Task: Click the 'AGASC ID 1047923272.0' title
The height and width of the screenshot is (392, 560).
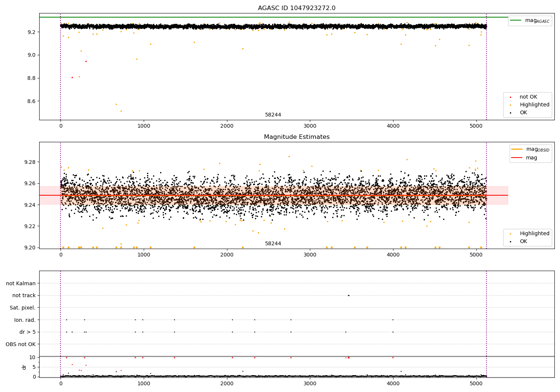Action: point(296,8)
